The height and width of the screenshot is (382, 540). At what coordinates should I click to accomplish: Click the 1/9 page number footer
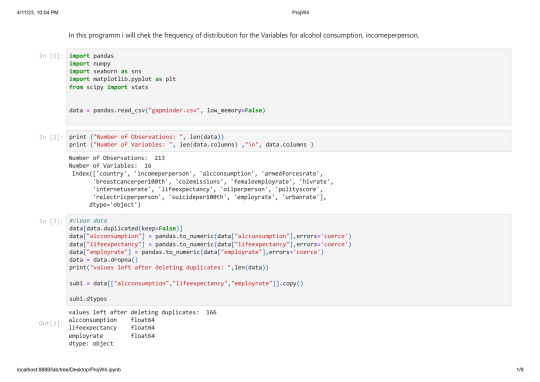pyautogui.click(x=520, y=370)
